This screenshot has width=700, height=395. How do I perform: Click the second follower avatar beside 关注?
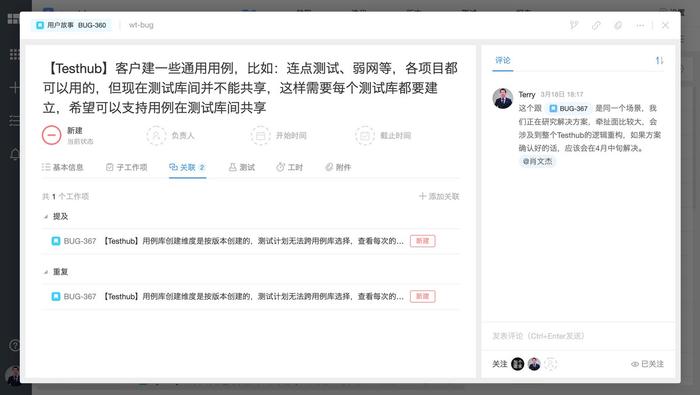click(x=534, y=364)
